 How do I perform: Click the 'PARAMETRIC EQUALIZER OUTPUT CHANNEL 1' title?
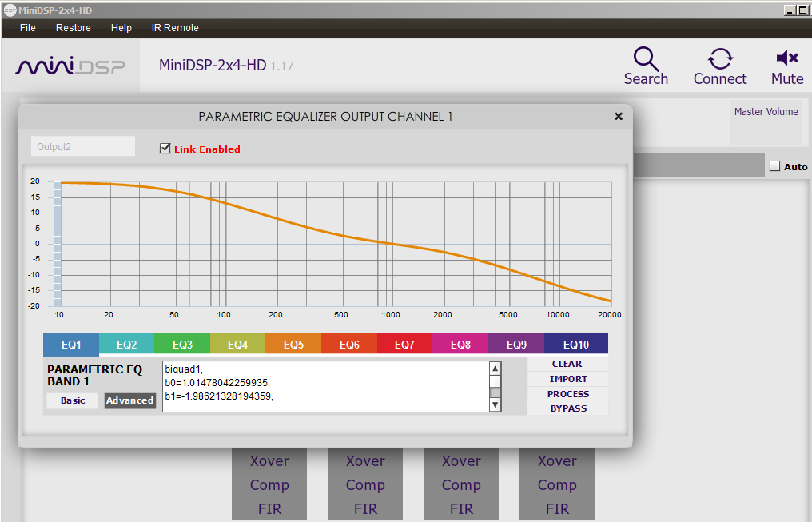[326, 117]
